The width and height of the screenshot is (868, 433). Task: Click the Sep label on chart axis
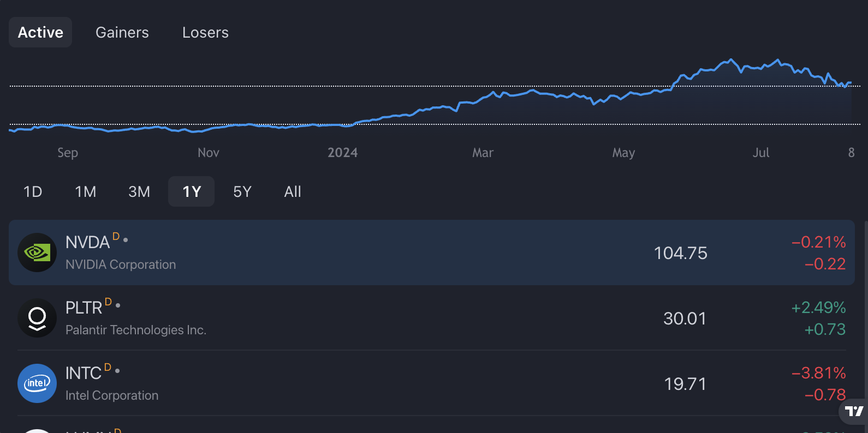point(68,153)
